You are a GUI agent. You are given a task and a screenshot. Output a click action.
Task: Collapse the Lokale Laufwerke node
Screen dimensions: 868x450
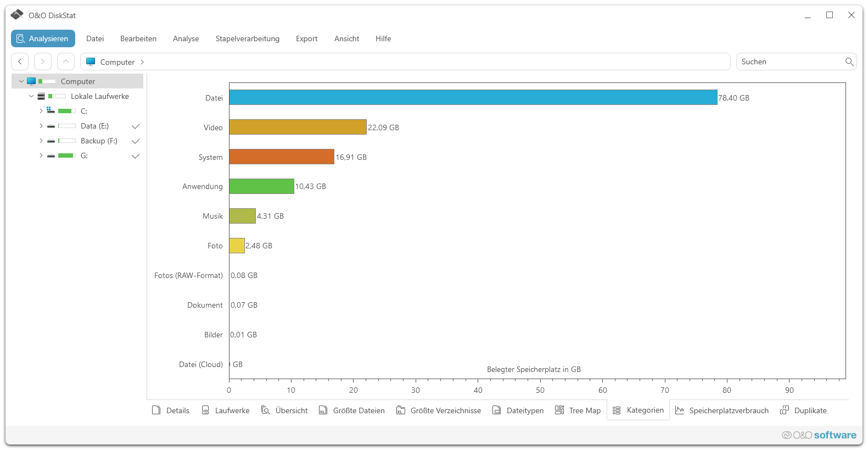[x=31, y=96]
